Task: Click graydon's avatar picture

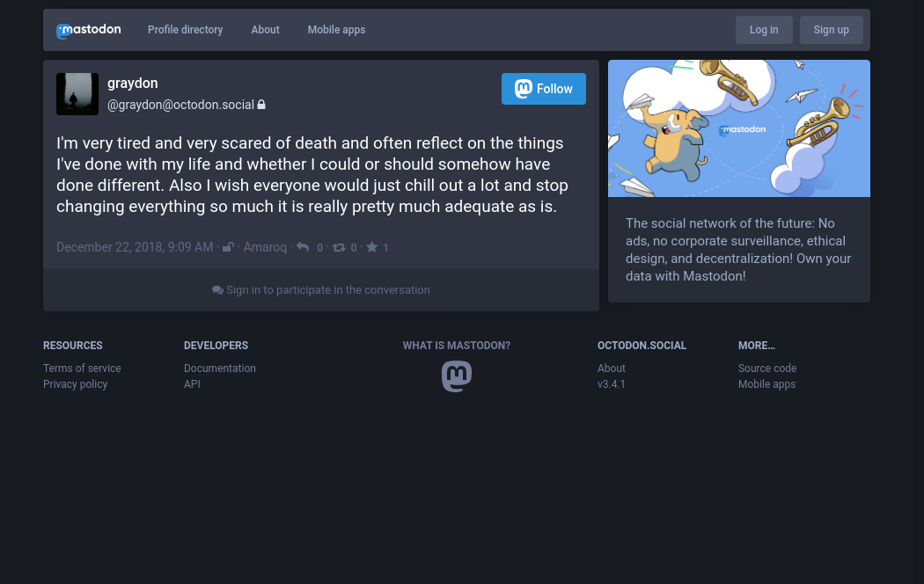Action: [77, 94]
